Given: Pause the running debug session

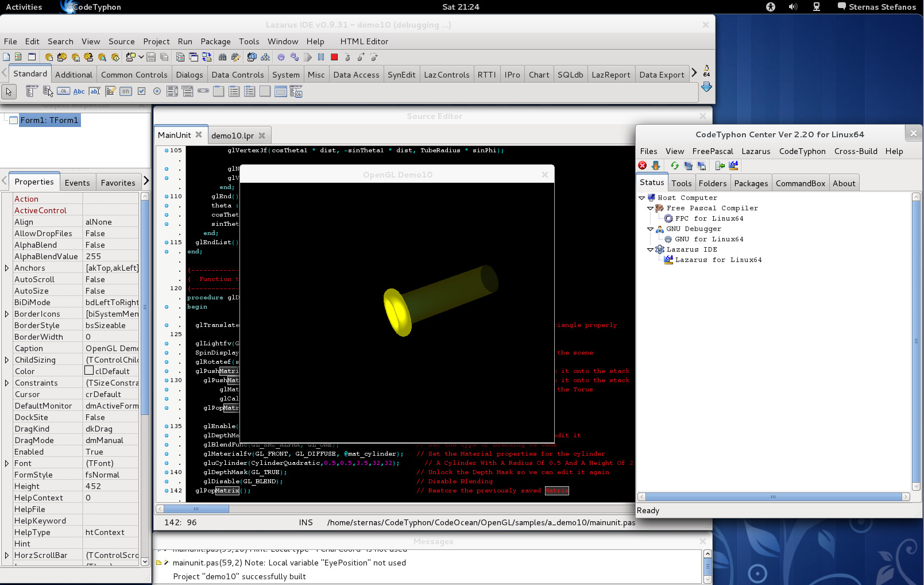Looking at the screenshot, I should point(321,57).
